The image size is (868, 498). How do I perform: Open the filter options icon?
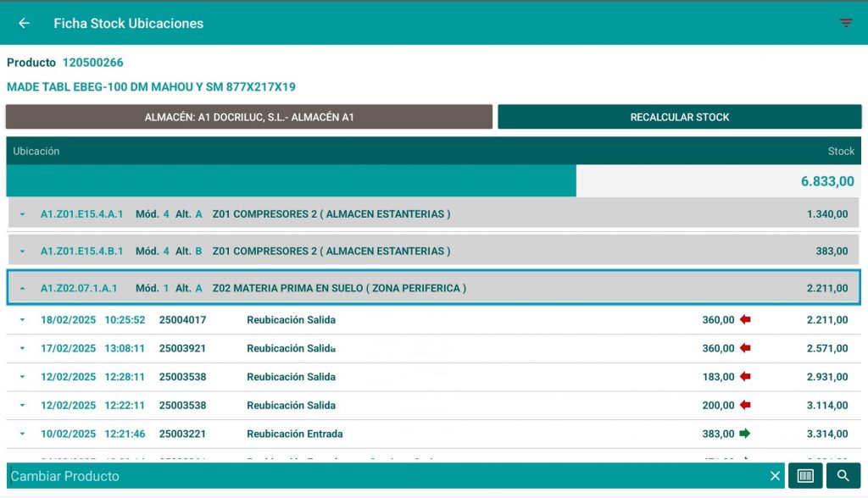click(846, 24)
